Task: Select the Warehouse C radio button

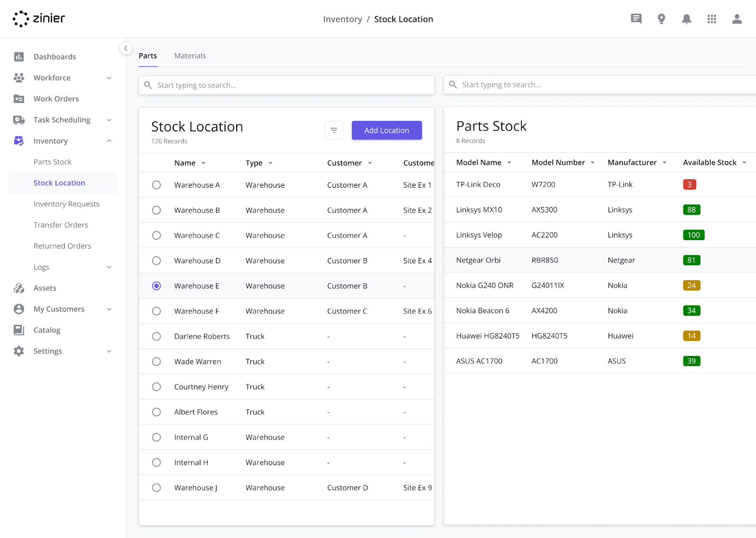Action: click(x=156, y=235)
